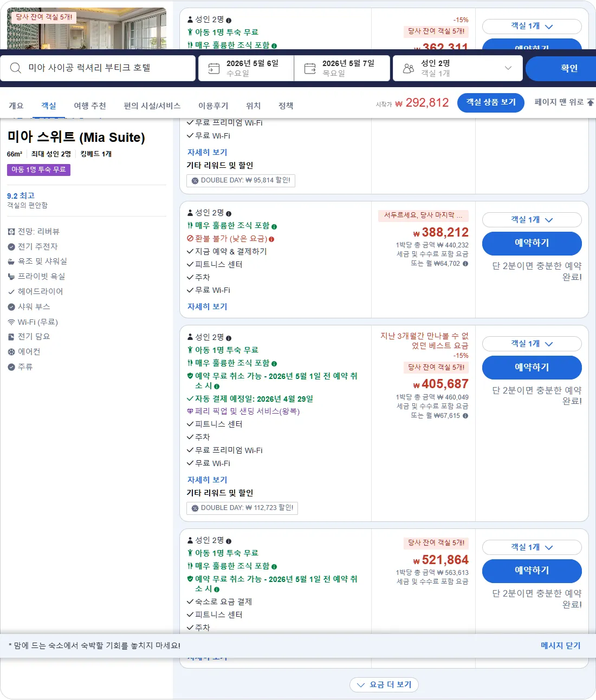Screen dimensions: 596x700
Task: Click the Mia Suite room photo thumbnail
Action: 87,28
